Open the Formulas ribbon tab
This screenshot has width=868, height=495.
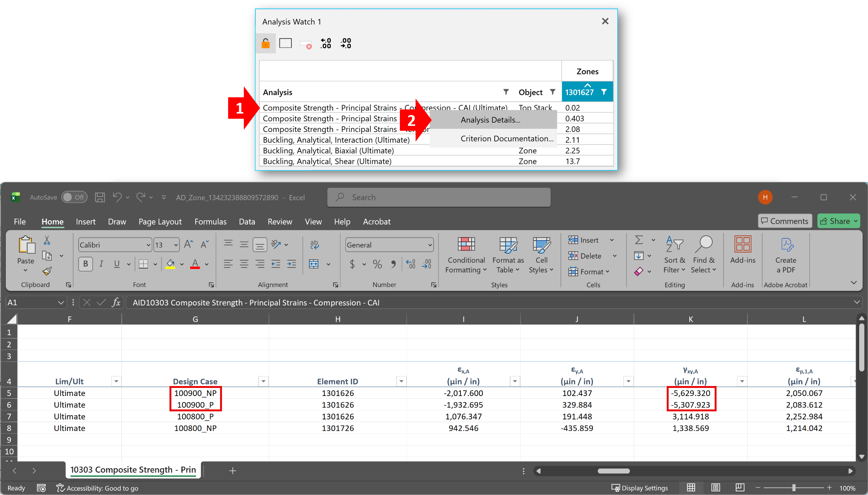click(210, 221)
